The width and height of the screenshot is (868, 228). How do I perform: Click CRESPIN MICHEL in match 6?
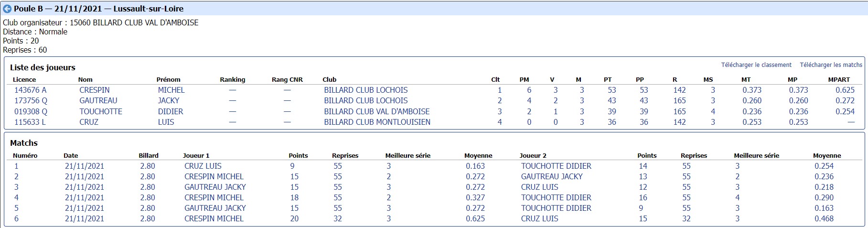pos(214,218)
